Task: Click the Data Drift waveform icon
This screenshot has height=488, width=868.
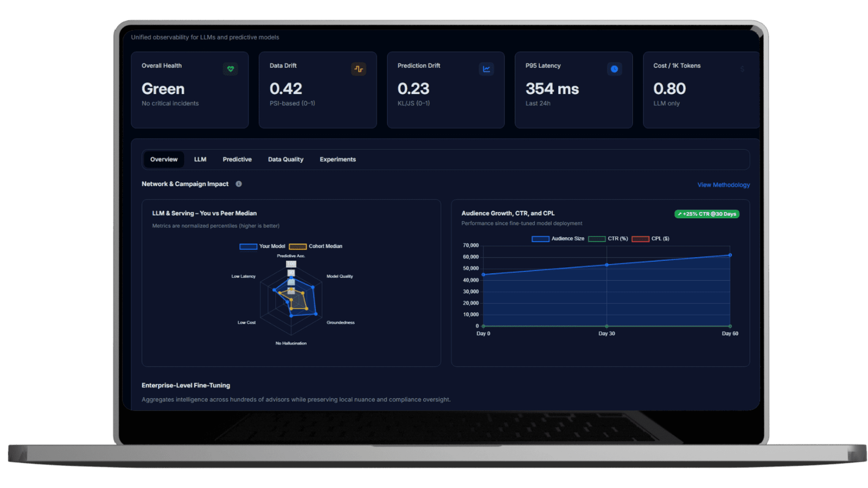Action: pyautogui.click(x=359, y=69)
